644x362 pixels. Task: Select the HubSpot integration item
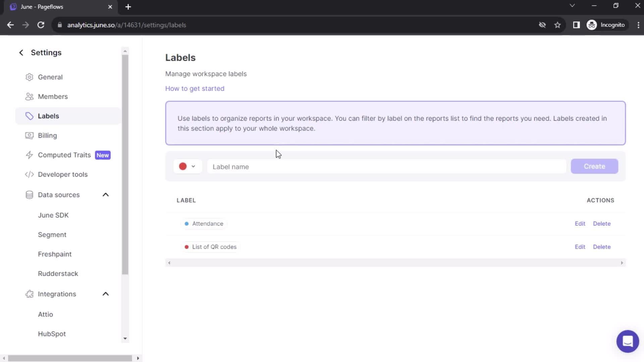(52, 334)
